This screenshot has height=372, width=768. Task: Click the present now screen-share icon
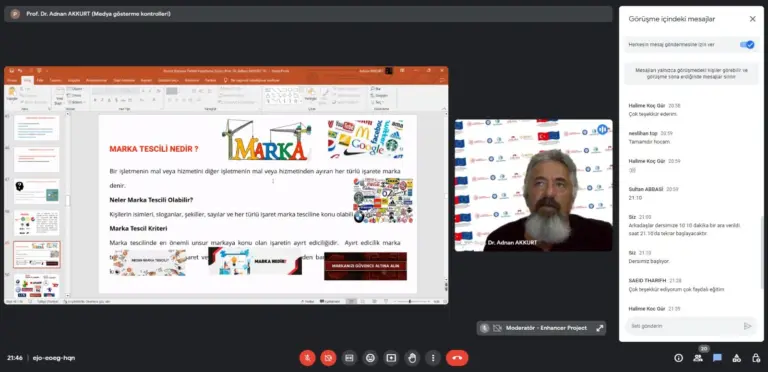(x=391, y=358)
